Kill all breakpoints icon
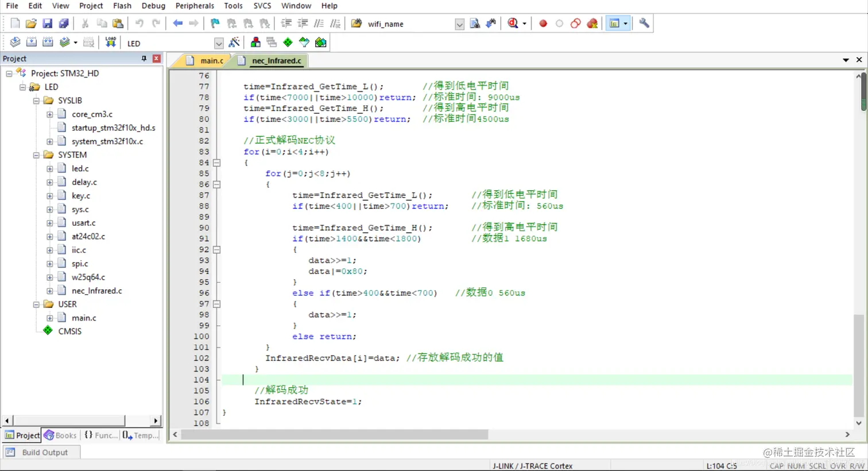The image size is (868, 471). coord(592,24)
